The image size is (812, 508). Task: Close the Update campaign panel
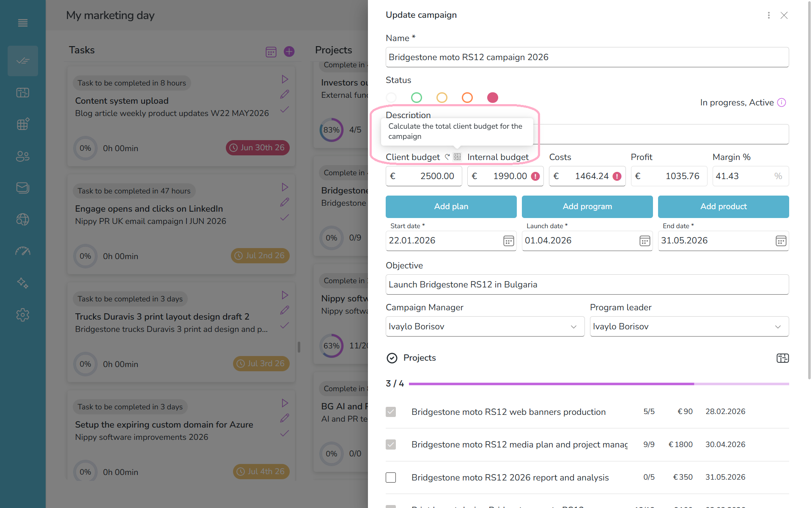[x=784, y=15]
